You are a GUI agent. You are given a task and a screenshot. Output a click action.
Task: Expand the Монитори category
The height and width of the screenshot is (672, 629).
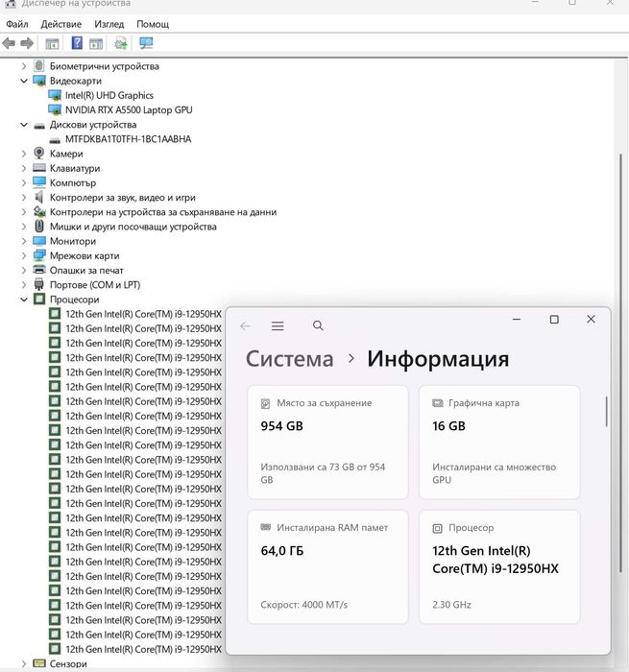tap(24, 241)
